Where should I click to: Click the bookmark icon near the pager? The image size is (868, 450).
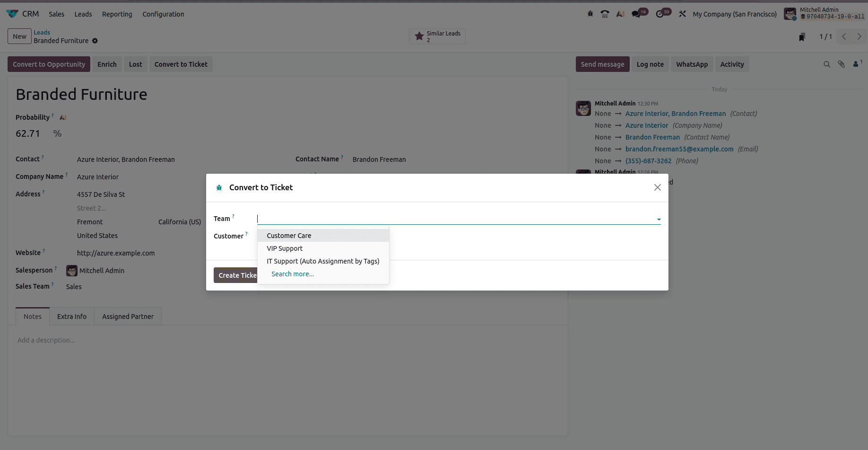click(801, 36)
